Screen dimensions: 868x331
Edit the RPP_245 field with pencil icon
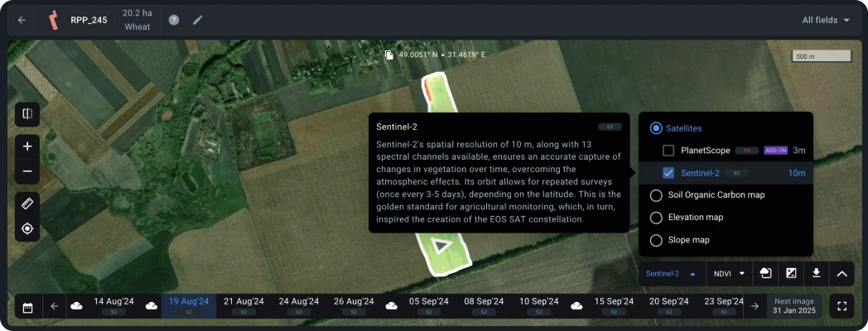click(x=197, y=20)
